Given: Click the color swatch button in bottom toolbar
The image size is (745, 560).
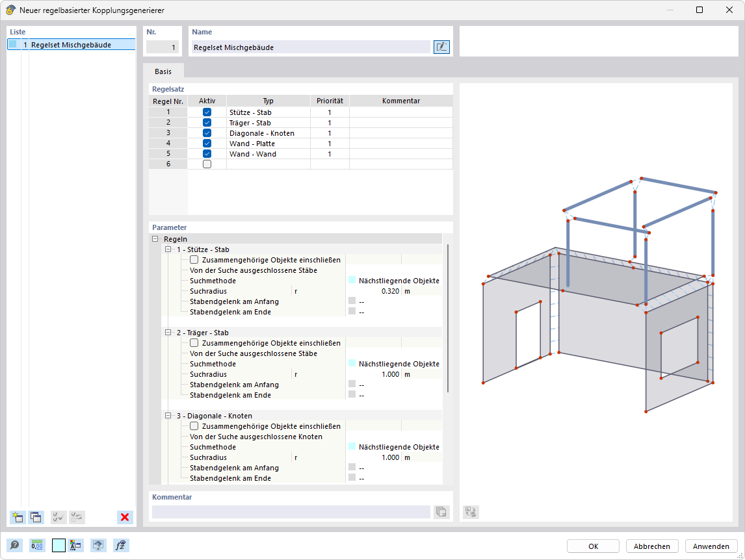Looking at the screenshot, I should point(59,545).
